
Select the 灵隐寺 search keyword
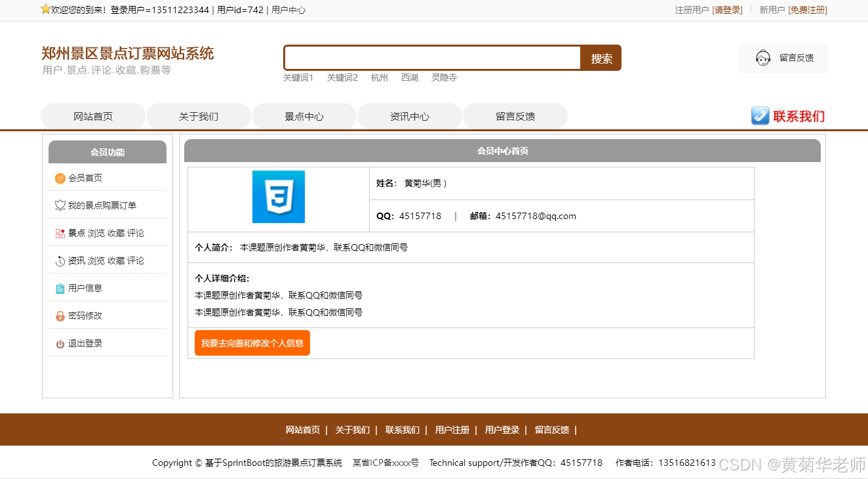tap(444, 77)
